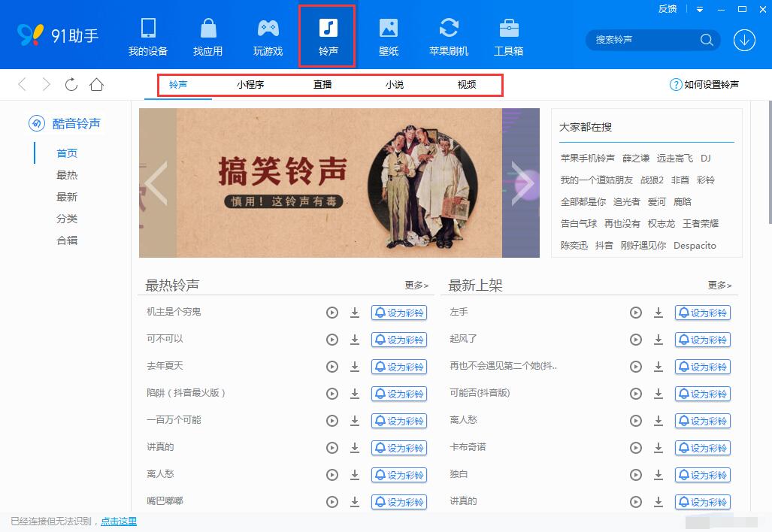Screen dimensions: 772x532
Task: Open the 玩游戏 games section icon
Action: [268, 35]
